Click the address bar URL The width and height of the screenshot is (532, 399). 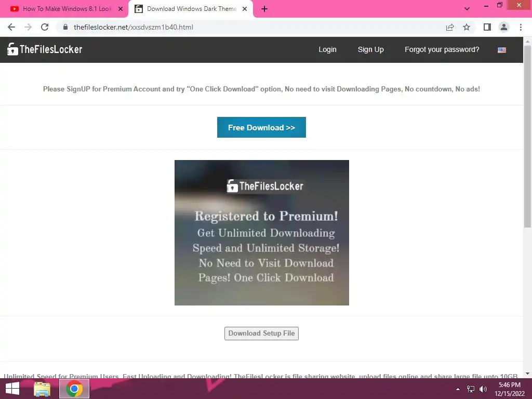[134, 27]
